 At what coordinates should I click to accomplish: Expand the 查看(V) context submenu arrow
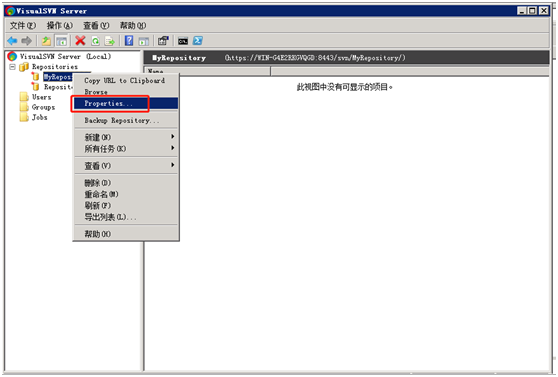click(x=173, y=165)
